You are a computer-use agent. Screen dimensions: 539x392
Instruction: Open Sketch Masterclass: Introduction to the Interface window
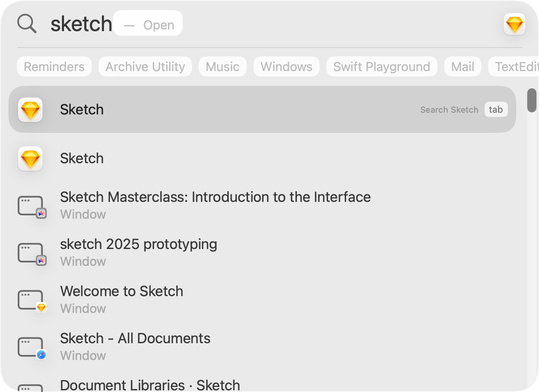click(215, 197)
